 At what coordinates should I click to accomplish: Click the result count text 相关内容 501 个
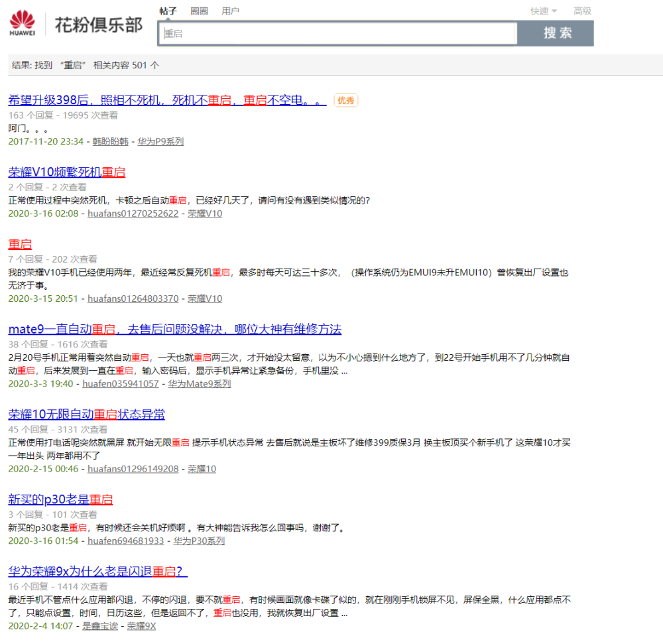126,65
